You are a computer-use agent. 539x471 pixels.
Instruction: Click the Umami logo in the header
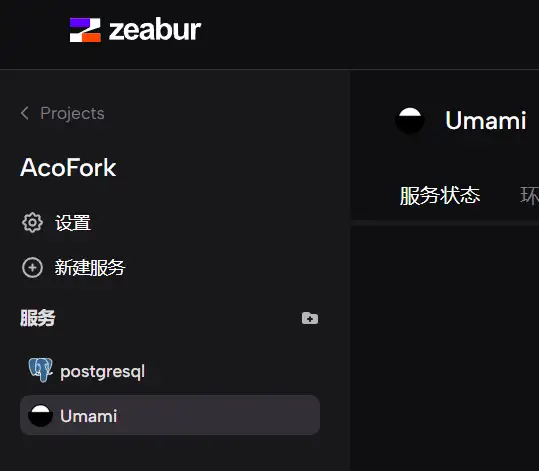point(410,121)
